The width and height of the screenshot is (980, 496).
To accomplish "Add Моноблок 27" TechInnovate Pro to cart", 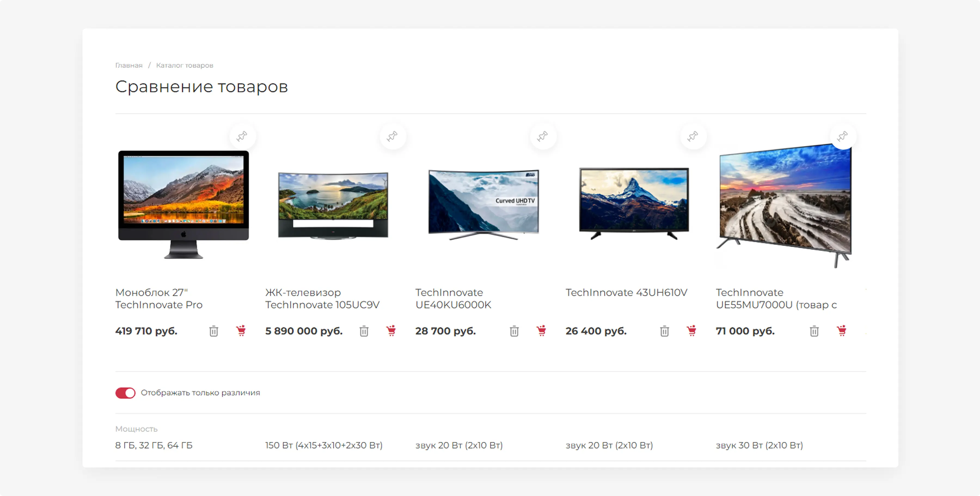I will click(x=241, y=331).
